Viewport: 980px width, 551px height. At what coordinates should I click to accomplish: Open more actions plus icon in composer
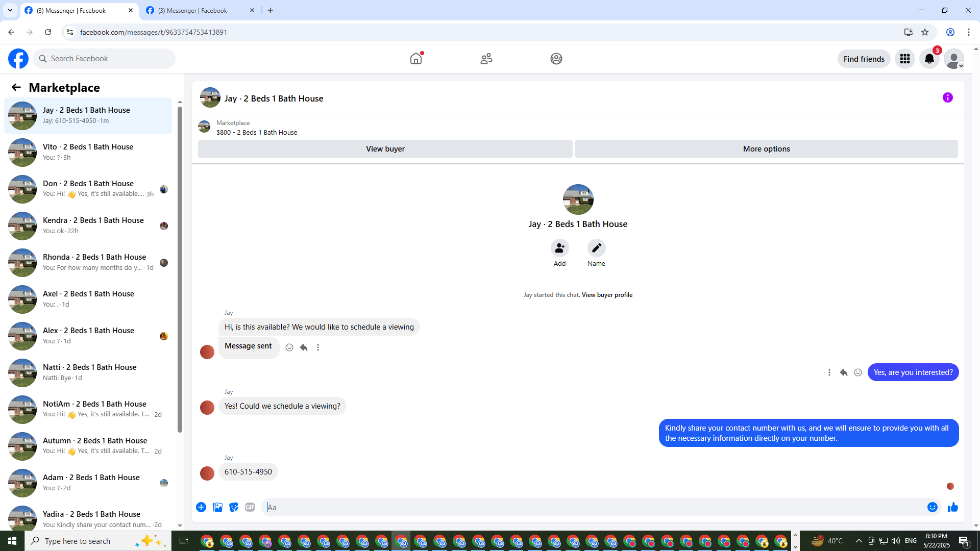click(201, 507)
